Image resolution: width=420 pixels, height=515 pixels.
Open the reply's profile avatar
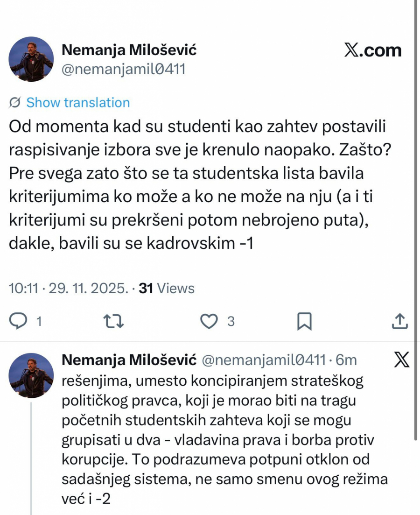pos(32,375)
